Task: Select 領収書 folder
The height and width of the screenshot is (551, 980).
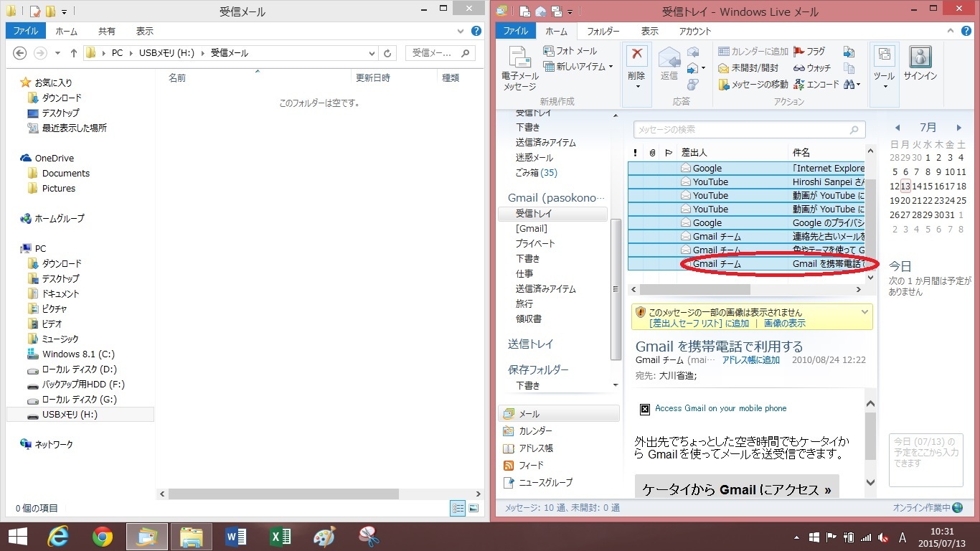Action: click(528, 319)
